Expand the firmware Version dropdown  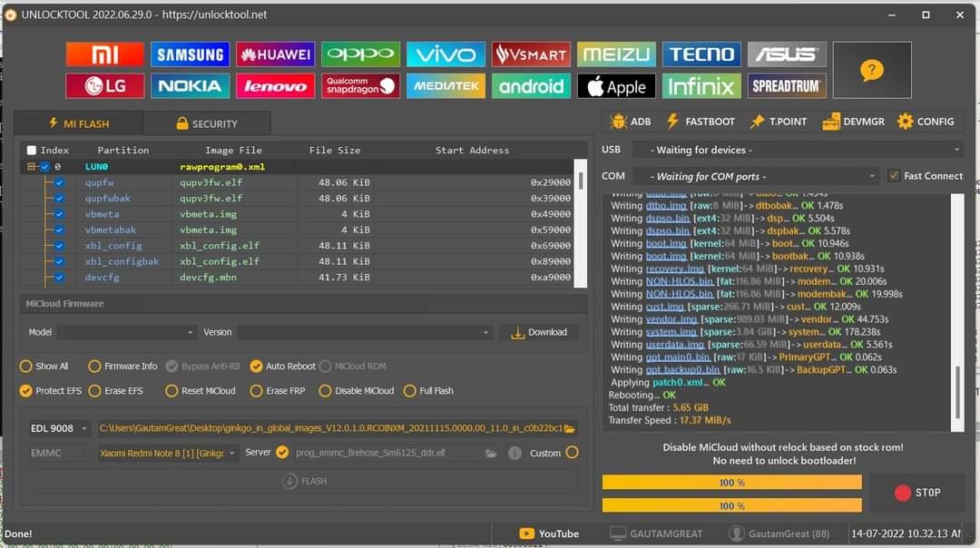pyautogui.click(x=365, y=332)
